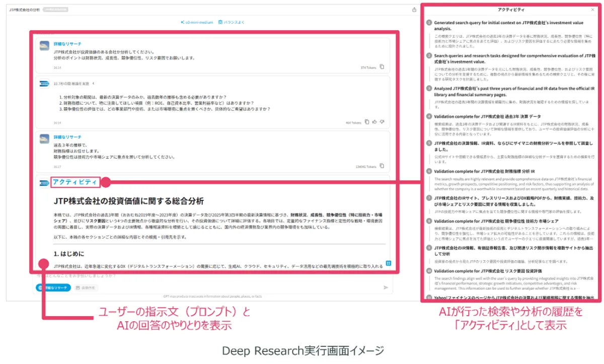604x364 pixels.
Task: Collapse the 10.7秒の間 推論を実施 section
Action: (x=94, y=84)
